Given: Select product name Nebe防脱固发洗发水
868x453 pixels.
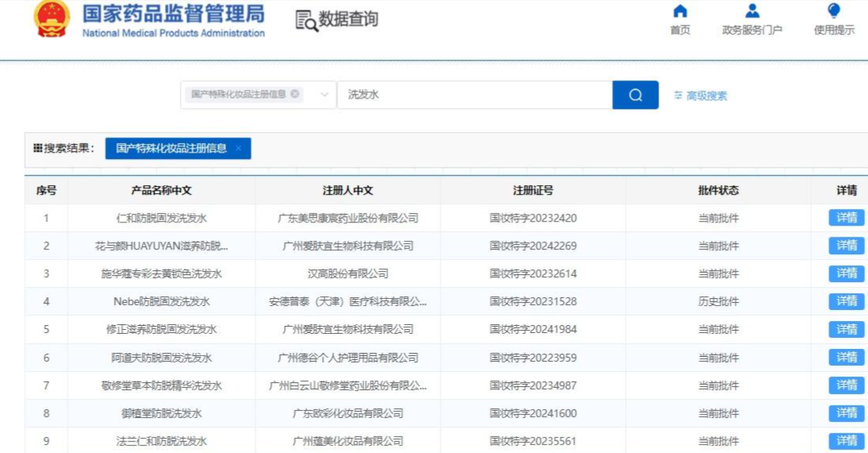Looking at the screenshot, I should (x=161, y=302).
